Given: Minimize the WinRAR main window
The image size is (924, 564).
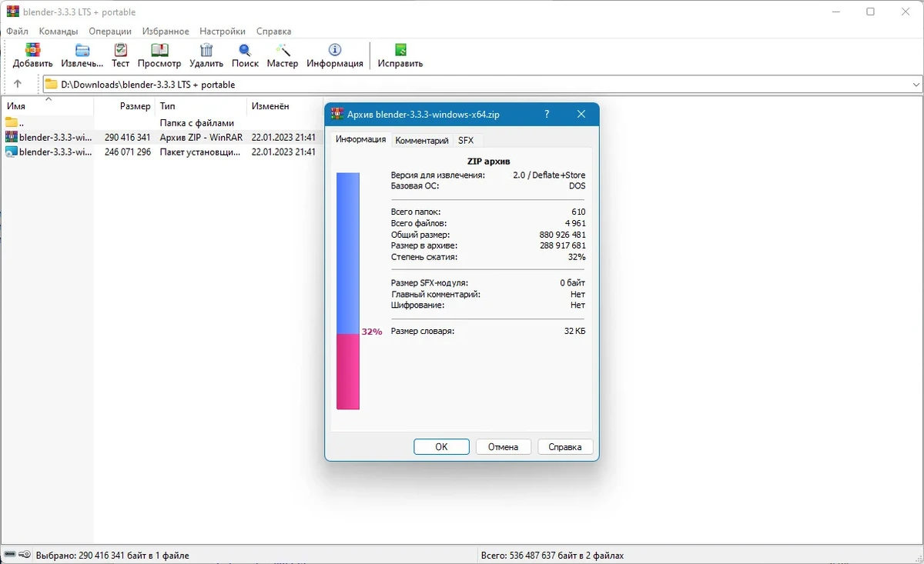Looking at the screenshot, I should (835, 12).
